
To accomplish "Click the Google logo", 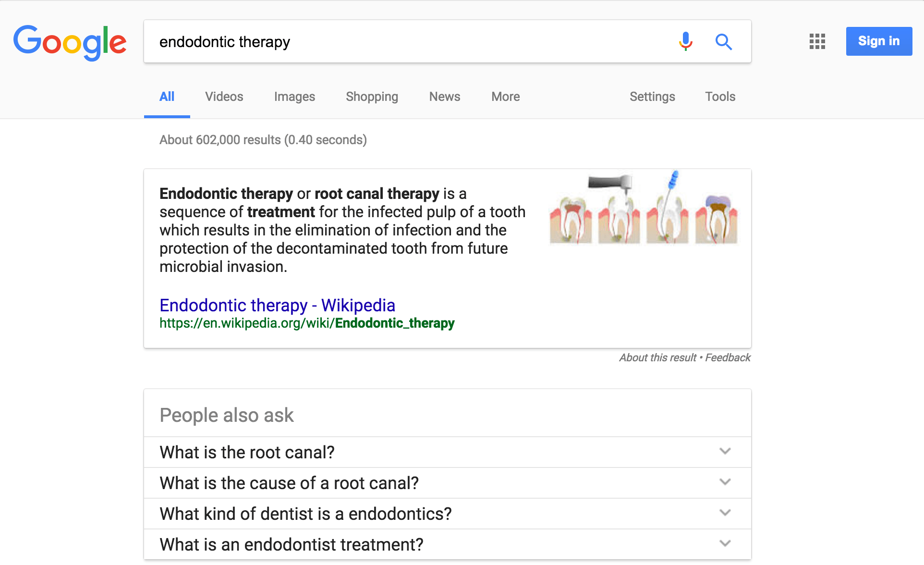I will click(70, 43).
